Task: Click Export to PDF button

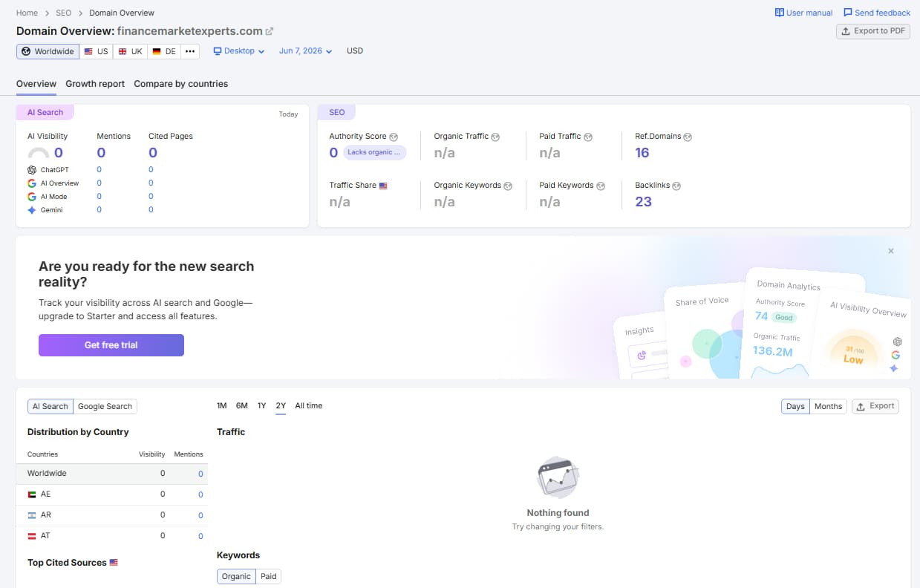Action: click(x=872, y=31)
